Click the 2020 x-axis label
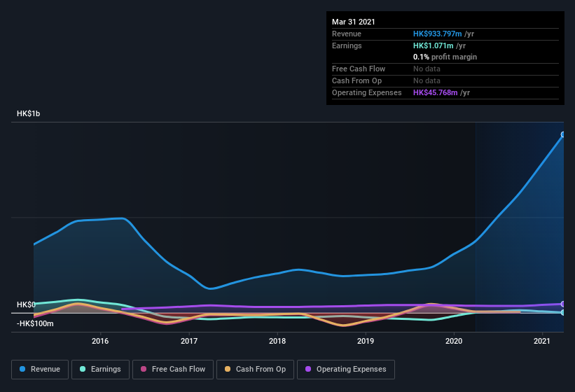Screen dimensions: 575x392 pos(454,341)
